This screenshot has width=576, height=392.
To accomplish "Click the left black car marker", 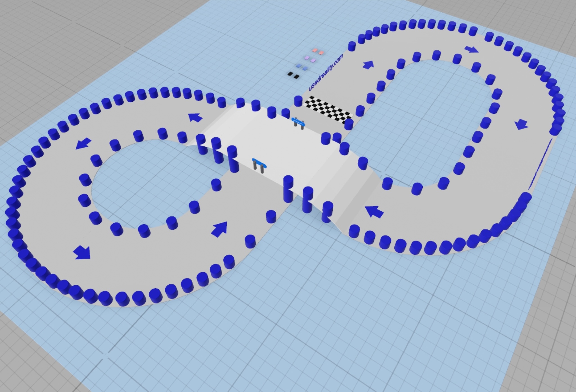I will tap(290, 74).
